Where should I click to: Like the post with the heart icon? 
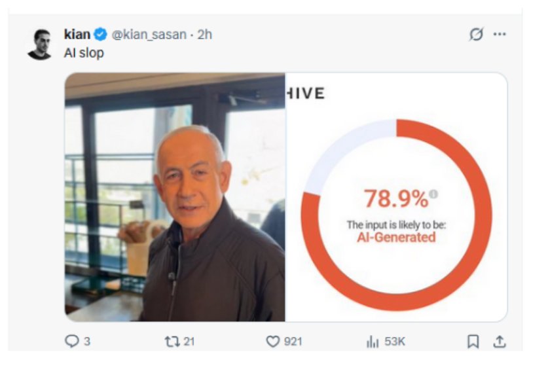[272, 342]
